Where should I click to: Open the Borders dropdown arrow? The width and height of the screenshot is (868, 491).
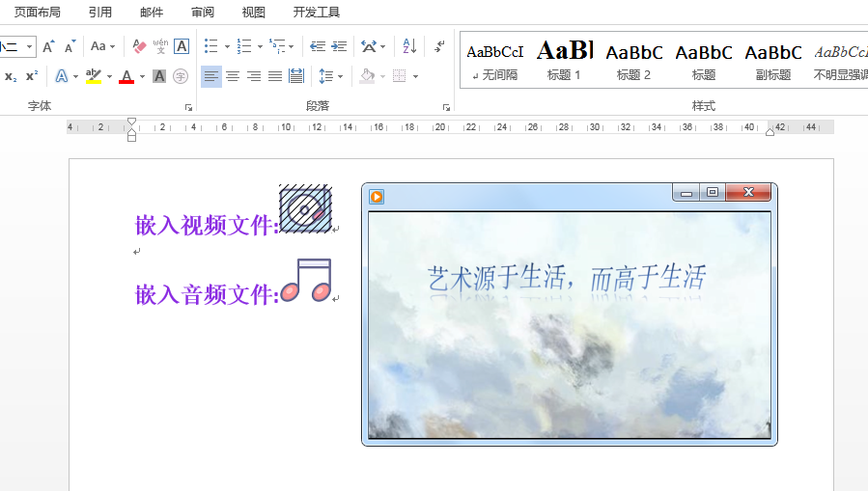coord(415,76)
